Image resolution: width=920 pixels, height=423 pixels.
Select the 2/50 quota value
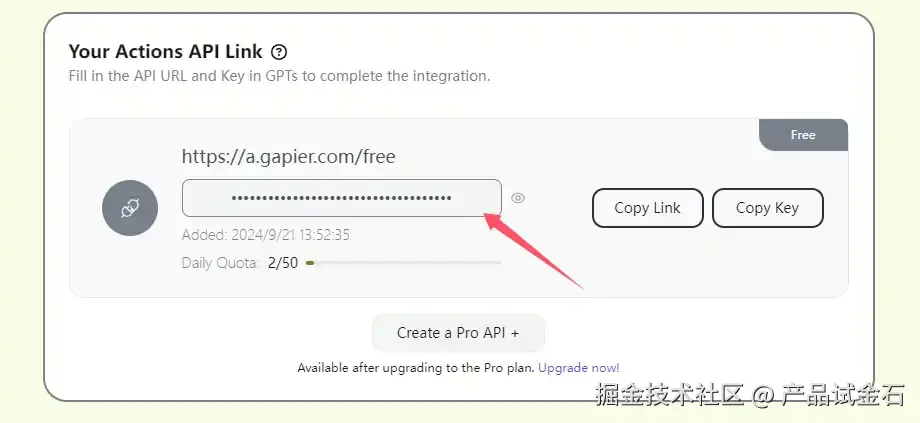(283, 263)
